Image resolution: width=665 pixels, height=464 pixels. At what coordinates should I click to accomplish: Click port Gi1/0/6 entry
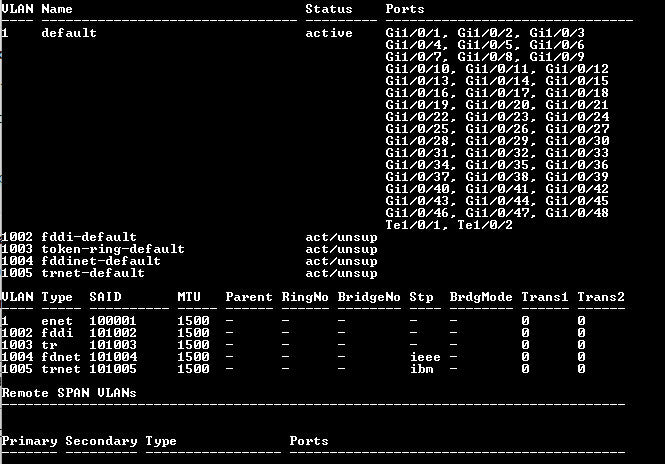[557, 45]
